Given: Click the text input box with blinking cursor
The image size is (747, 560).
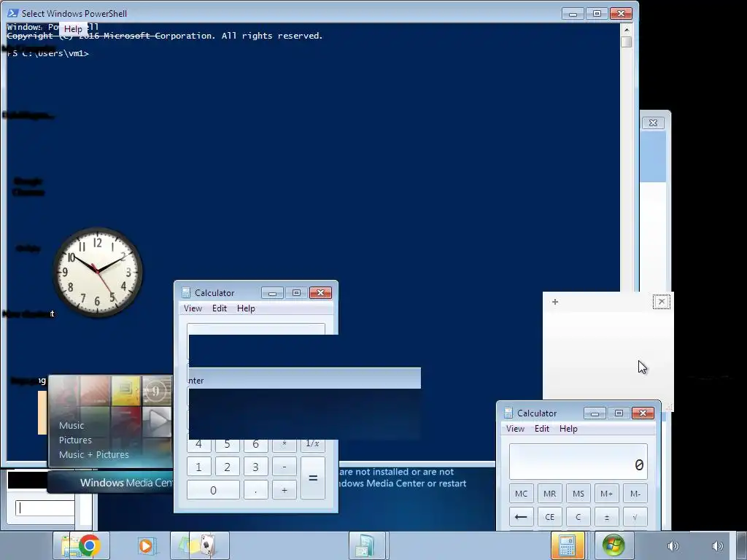Looking at the screenshot, I should (x=45, y=508).
